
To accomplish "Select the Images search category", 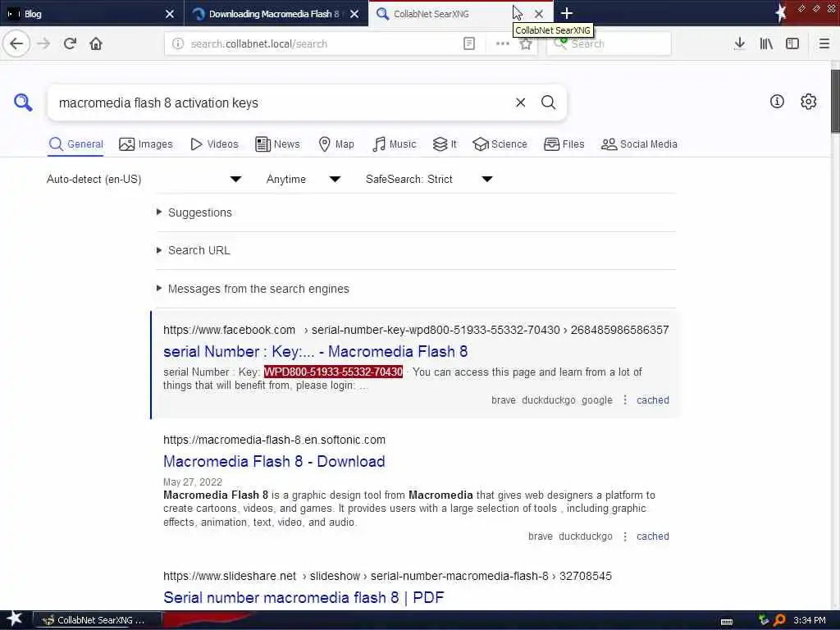I will point(146,144).
